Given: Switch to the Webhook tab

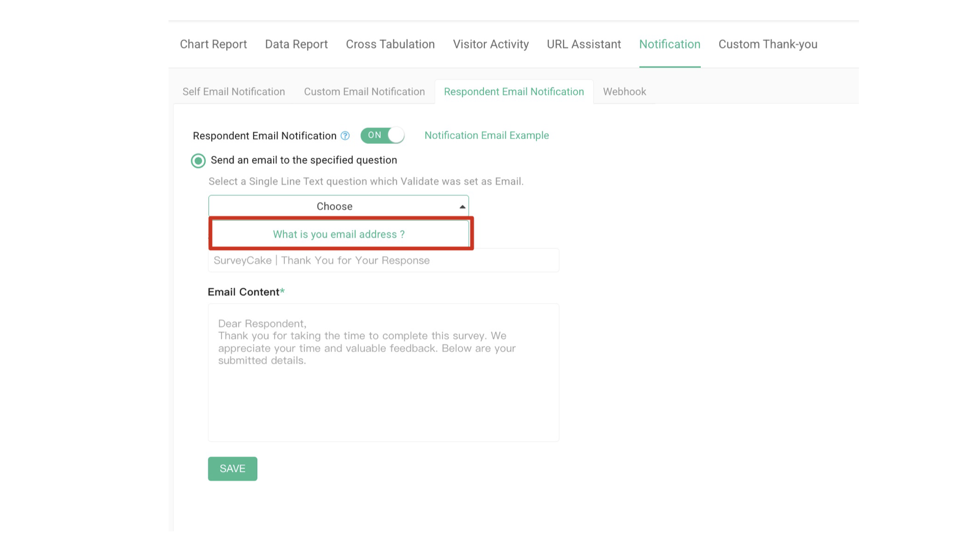Looking at the screenshot, I should click(624, 91).
